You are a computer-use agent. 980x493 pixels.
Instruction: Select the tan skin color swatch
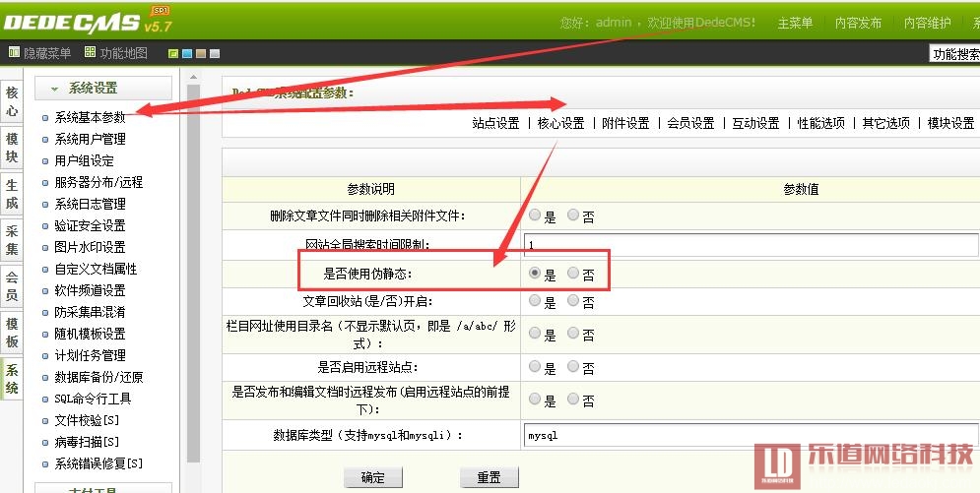(x=201, y=54)
